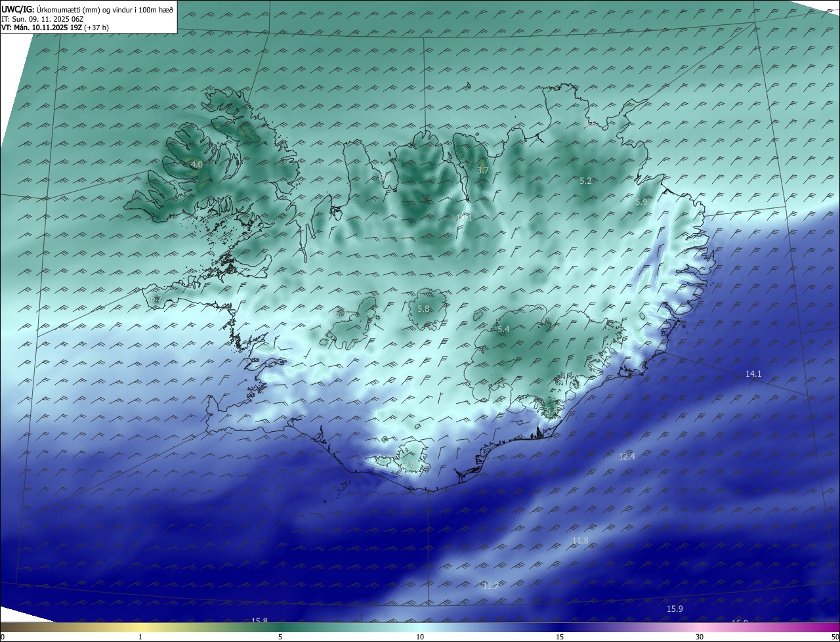The width and height of the screenshot is (840, 642).
Task: Click the 6.2 value on the map
Action: pos(156,299)
